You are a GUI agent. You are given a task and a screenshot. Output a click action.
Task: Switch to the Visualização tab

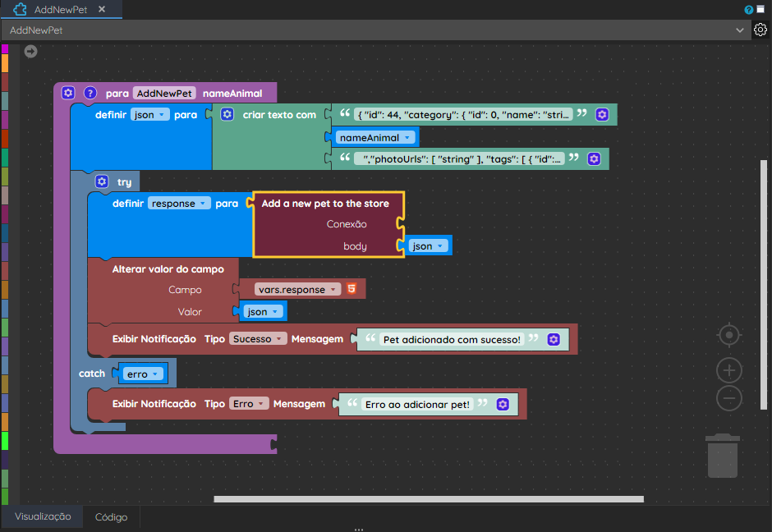pyautogui.click(x=43, y=516)
